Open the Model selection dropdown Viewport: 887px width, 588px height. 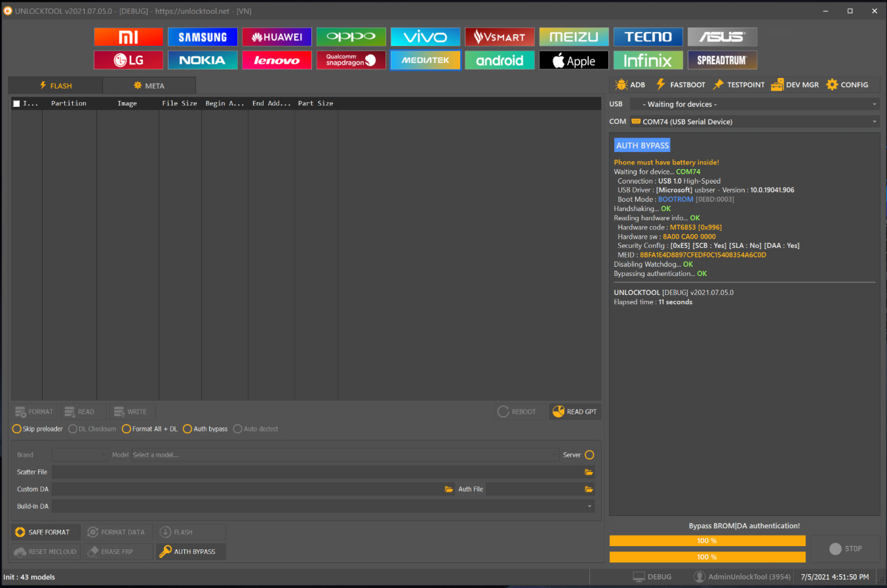coord(345,455)
